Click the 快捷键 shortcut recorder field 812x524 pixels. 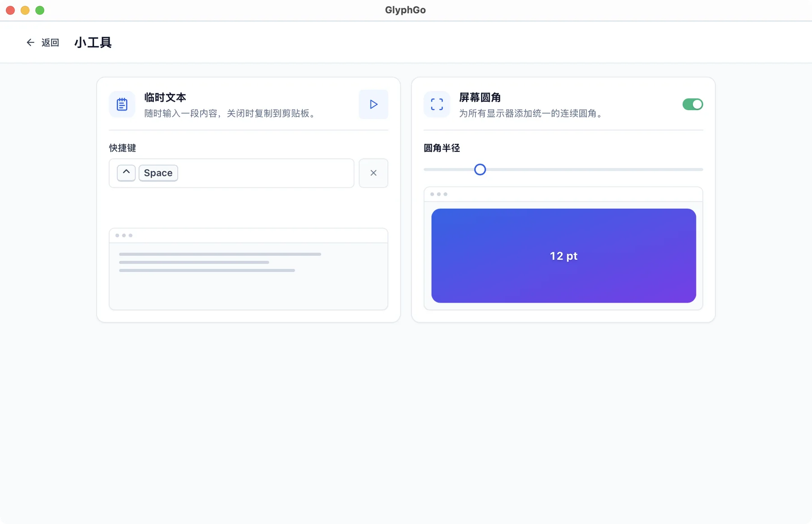231,173
